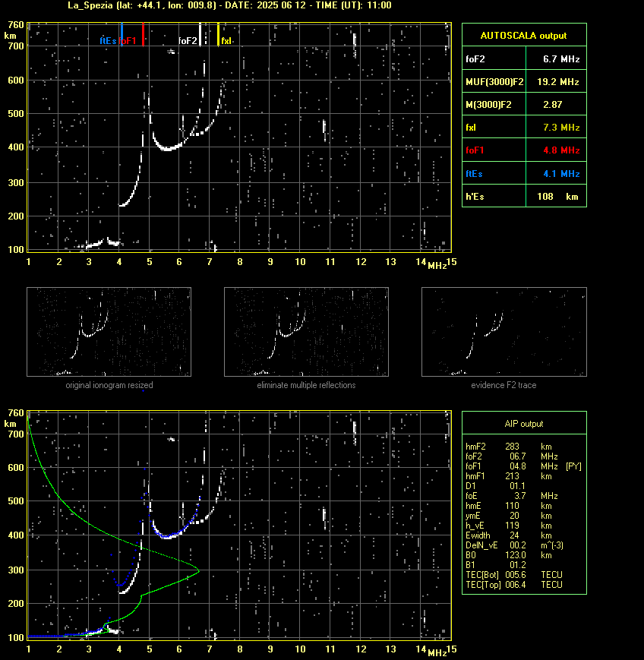Select the fxI value '7.3 MHz'
The height and width of the screenshot is (660, 644).
click(x=561, y=127)
